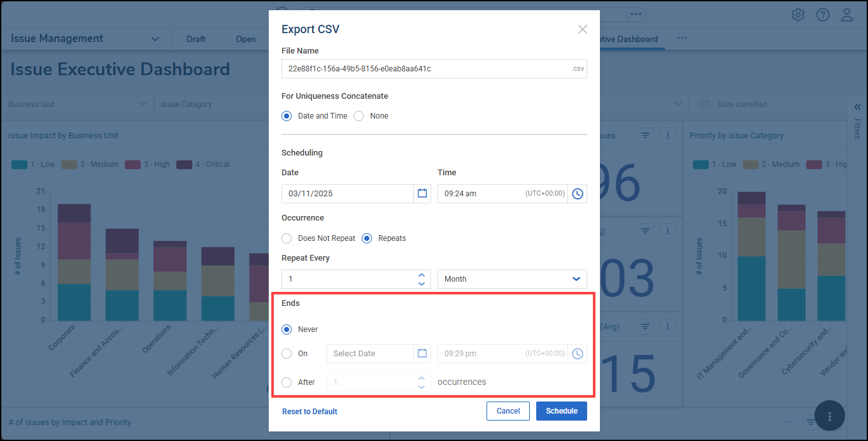Open the help question mark icon

pos(823,15)
